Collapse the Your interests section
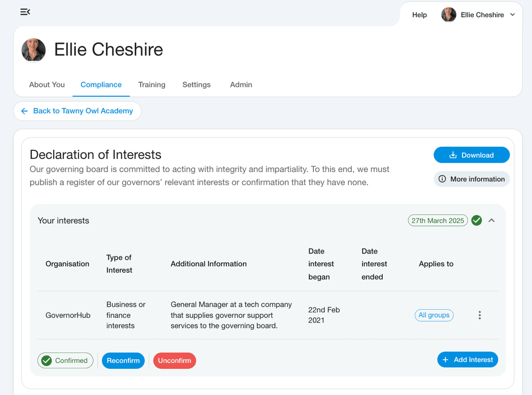532x395 pixels. 491,220
